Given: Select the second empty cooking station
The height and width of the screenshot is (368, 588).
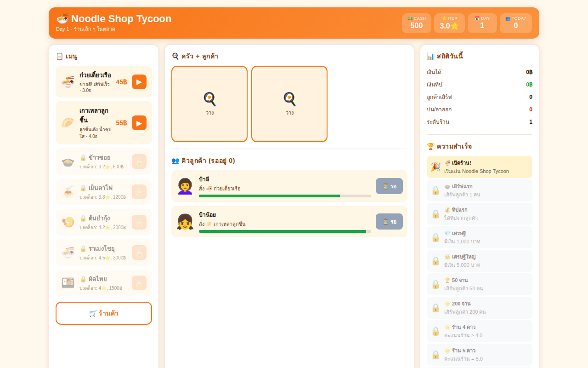Looking at the screenshot, I should coord(289,104).
